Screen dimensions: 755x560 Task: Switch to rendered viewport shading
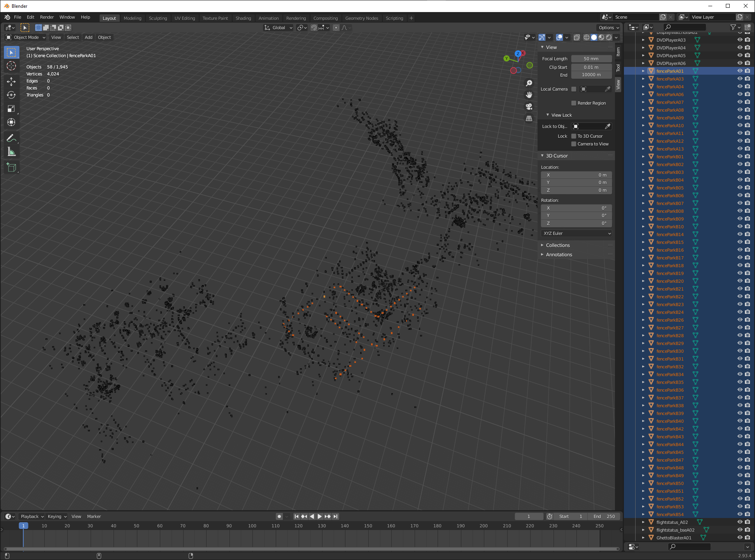click(x=609, y=37)
